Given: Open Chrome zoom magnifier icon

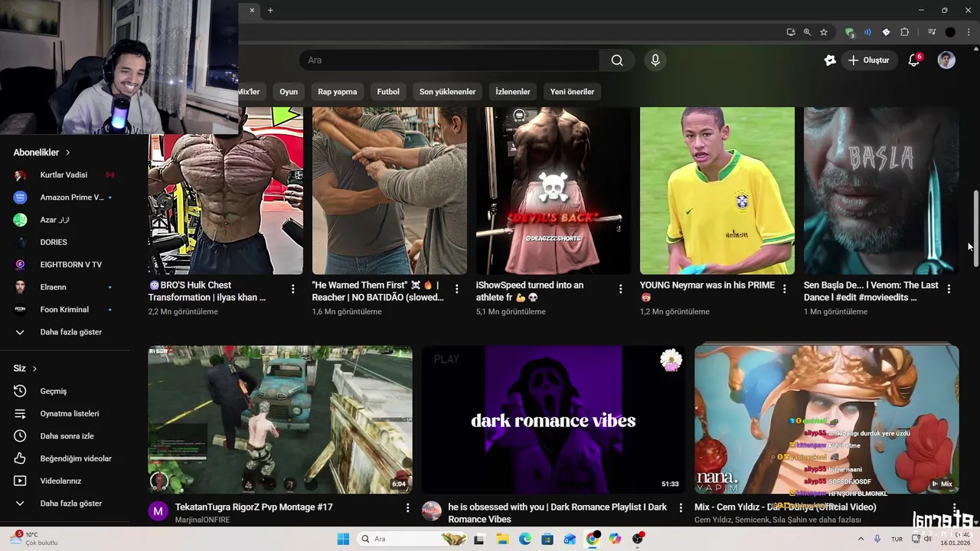Looking at the screenshot, I should pos(807,32).
